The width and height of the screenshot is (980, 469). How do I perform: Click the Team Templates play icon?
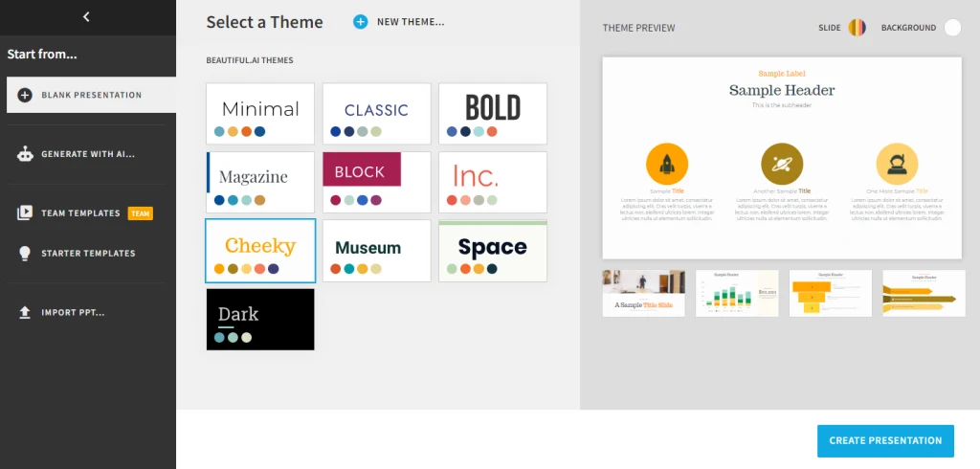24,213
